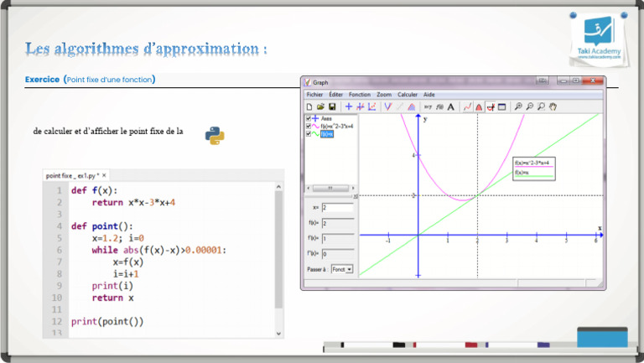The width and height of the screenshot is (644, 363).
Task: Click the Insert tangent icon (blue-red V)
Action: (387, 106)
